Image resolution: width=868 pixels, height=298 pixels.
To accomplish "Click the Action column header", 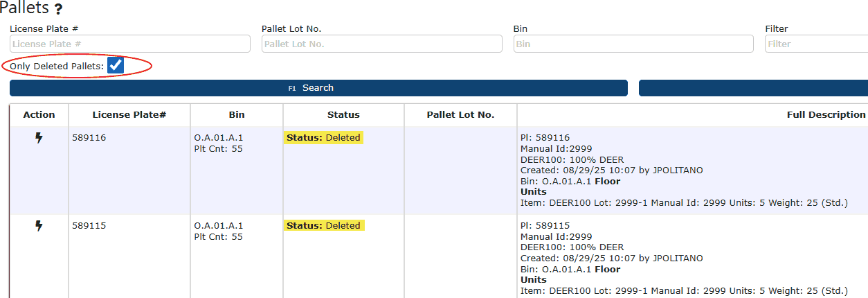I will [39, 115].
